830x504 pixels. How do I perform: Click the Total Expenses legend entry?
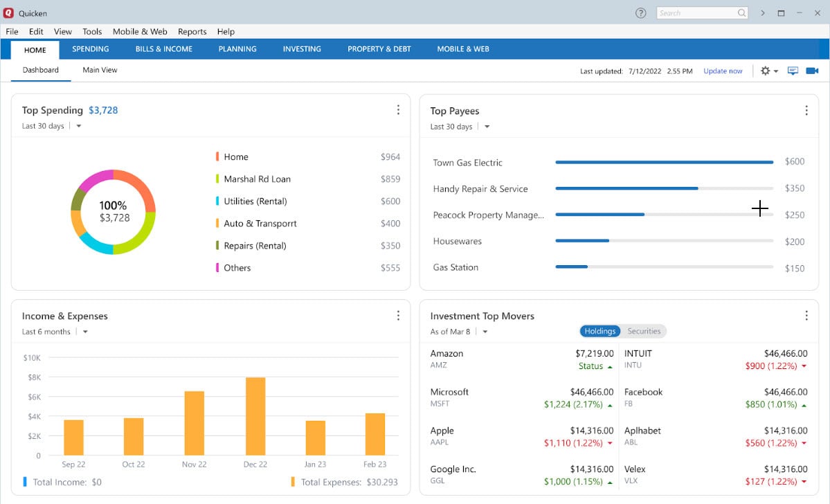tap(345, 483)
